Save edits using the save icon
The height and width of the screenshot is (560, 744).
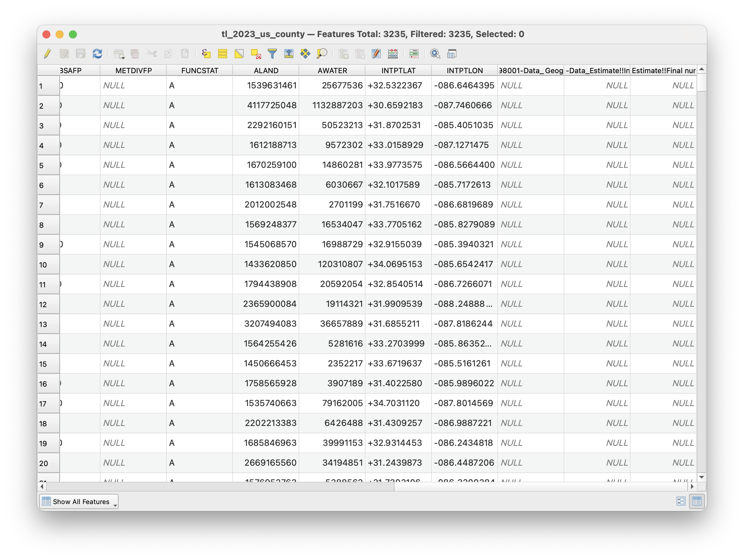tap(80, 54)
